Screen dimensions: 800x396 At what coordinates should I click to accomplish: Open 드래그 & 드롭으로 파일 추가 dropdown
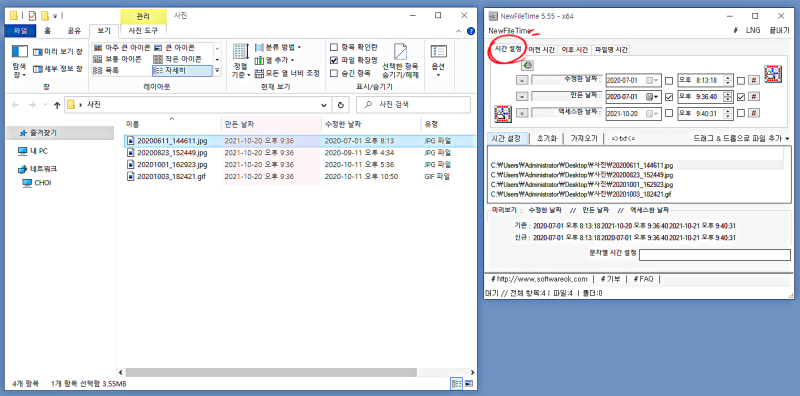tap(741, 138)
